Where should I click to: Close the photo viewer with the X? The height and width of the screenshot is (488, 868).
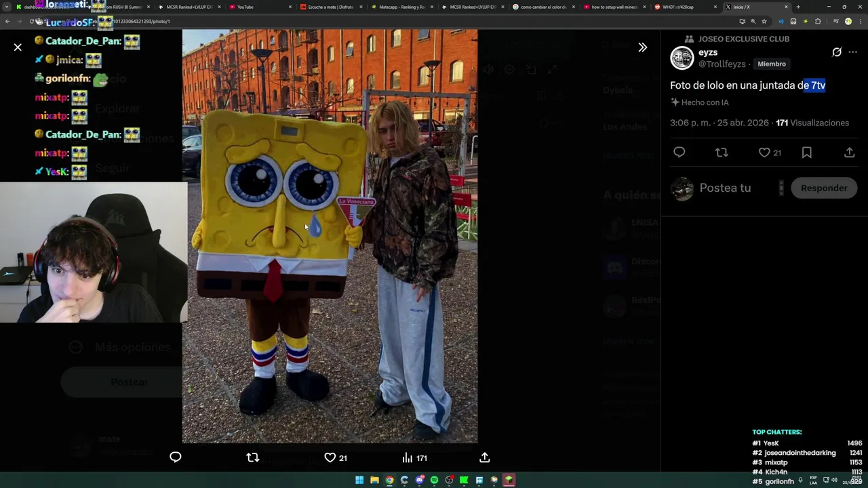[x=18, y=47]
